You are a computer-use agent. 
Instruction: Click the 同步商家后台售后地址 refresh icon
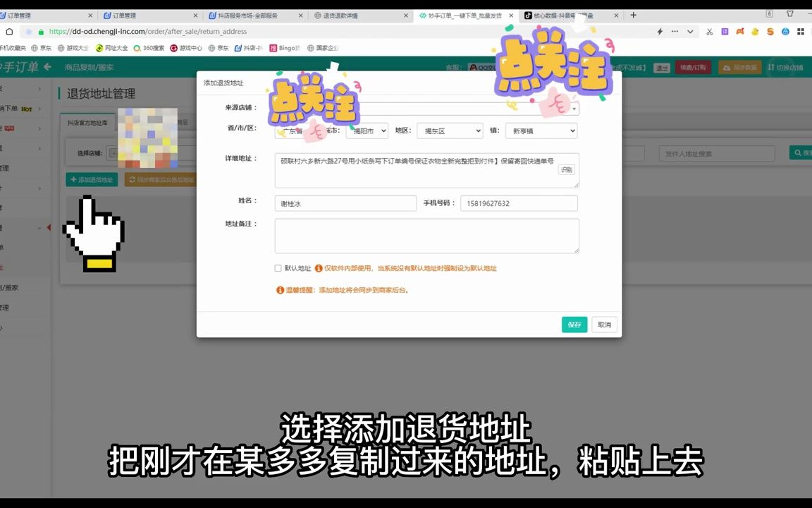coord(133,179)
